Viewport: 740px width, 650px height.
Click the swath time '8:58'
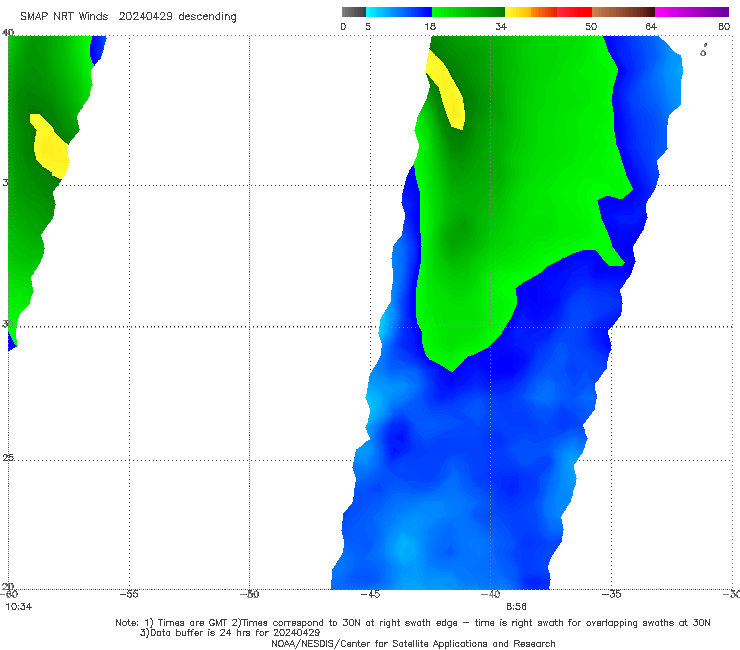516,607
